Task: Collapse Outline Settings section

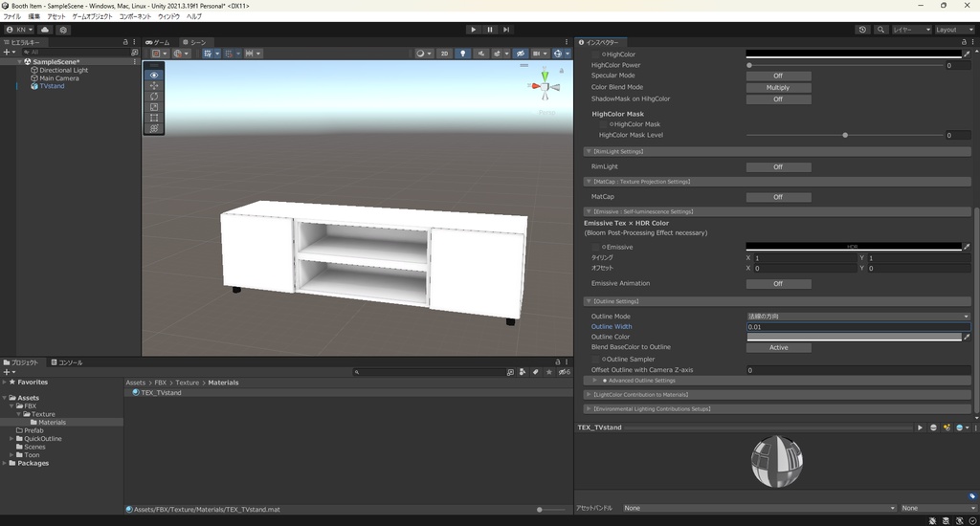Action: point(777,301)
